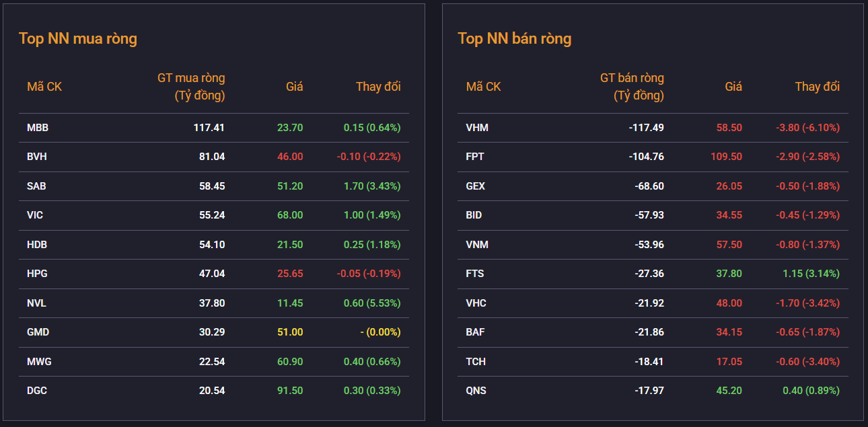Click the 'Top NN bán ròng' heading
The width and height of the screenshot is (868, 427).
(515, 38)
